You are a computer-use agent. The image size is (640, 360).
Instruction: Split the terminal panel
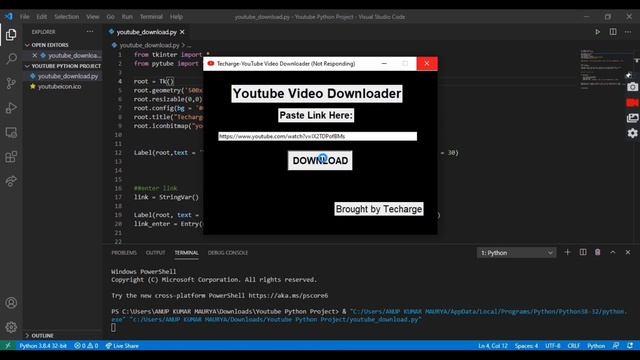(x=583, y=252)
